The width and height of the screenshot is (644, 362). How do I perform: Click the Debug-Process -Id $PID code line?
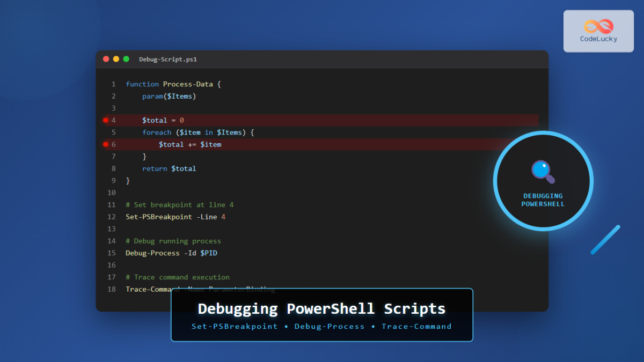tap(171, 253)
